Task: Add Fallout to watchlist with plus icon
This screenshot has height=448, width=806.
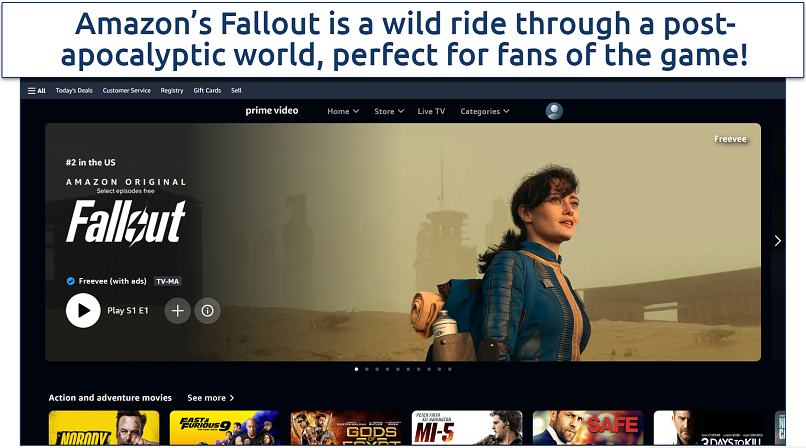Action: 177,310
